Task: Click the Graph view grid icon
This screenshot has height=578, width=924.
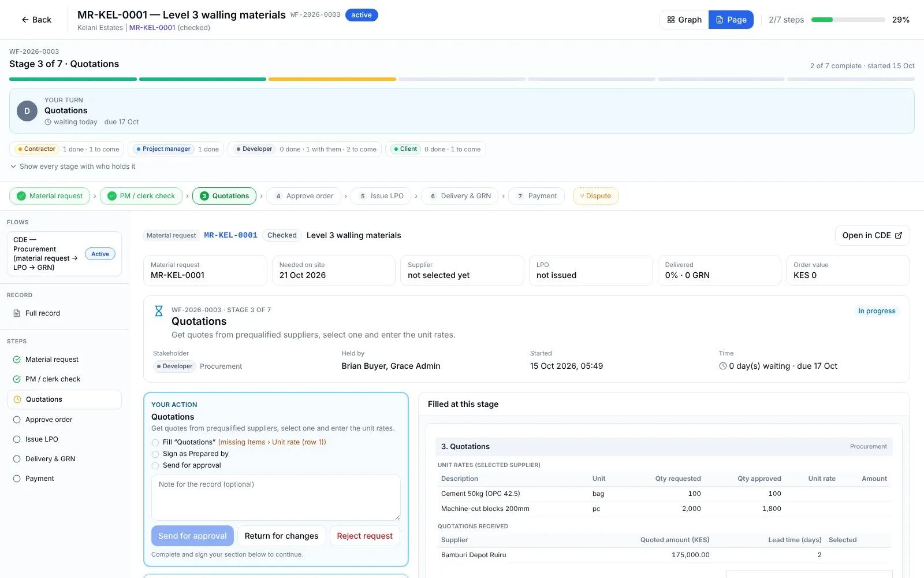Action: click(670, 20)
